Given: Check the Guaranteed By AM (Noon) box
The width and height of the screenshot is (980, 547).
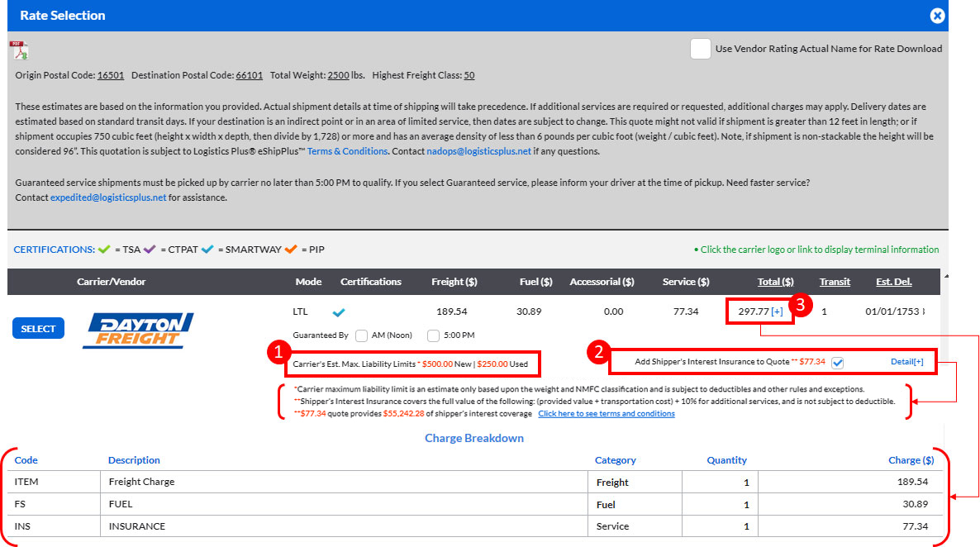Looking at the screenshot, I should click(x=361, y=335).
